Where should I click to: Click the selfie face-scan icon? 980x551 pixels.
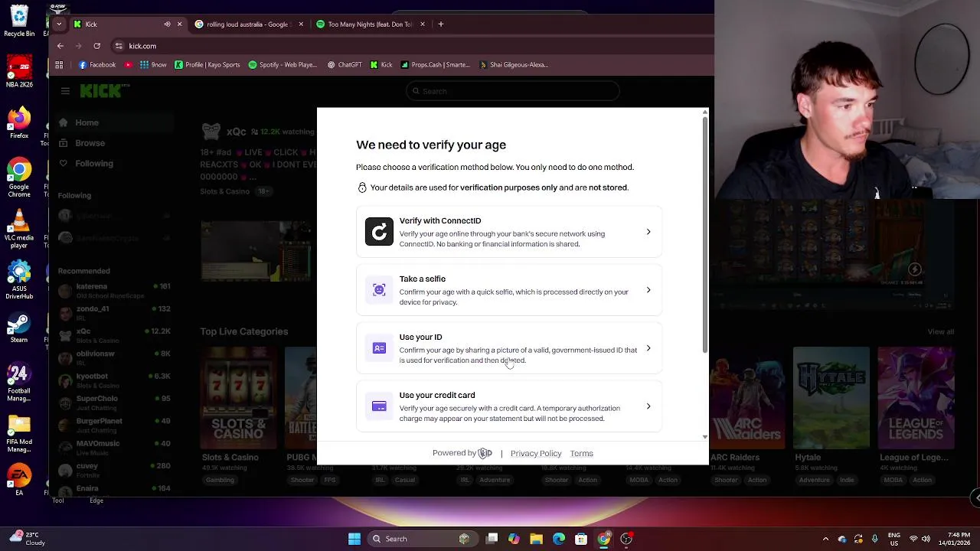[379, 290]
